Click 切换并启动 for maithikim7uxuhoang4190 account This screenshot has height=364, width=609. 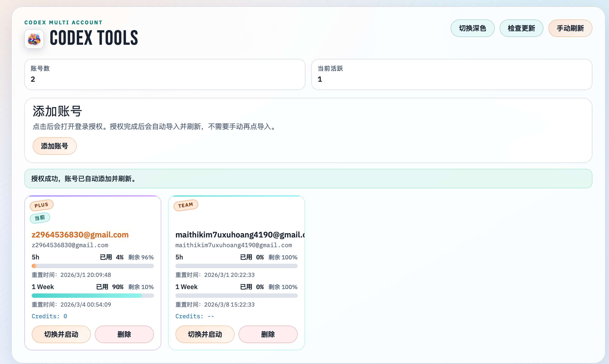click(205, 334)
